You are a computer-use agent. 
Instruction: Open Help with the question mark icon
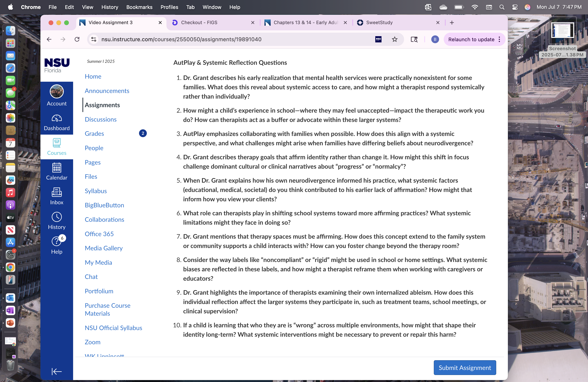[57, 241]
